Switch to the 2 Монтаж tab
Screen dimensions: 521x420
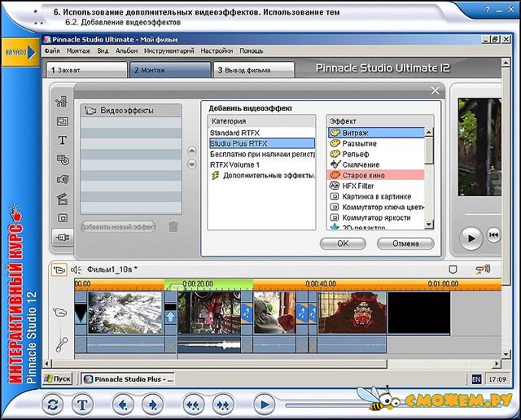[x=170, y=70]
